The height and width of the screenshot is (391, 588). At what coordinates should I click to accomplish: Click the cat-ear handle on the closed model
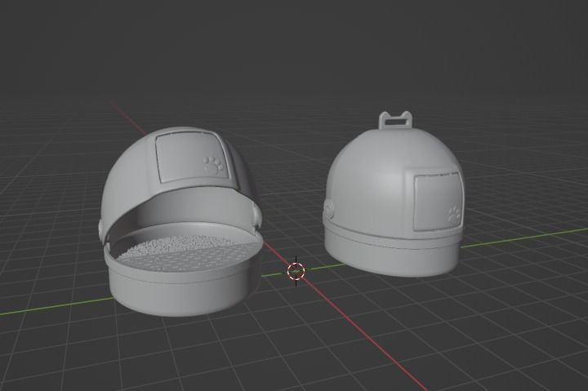click(x=395, y=120)
